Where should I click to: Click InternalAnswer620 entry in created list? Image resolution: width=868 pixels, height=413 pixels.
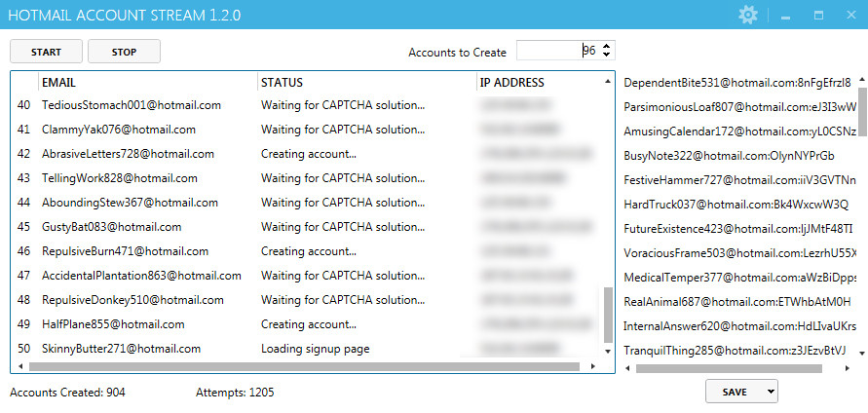pyautogui.click(x=740, y=326)
